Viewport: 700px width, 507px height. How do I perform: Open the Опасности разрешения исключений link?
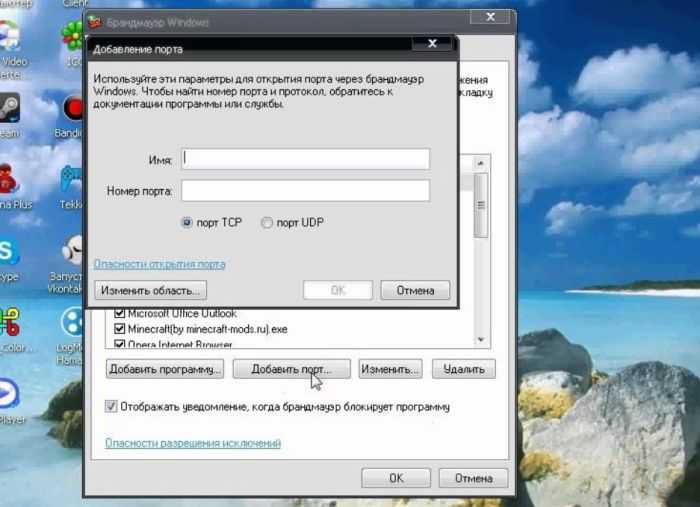193,443
